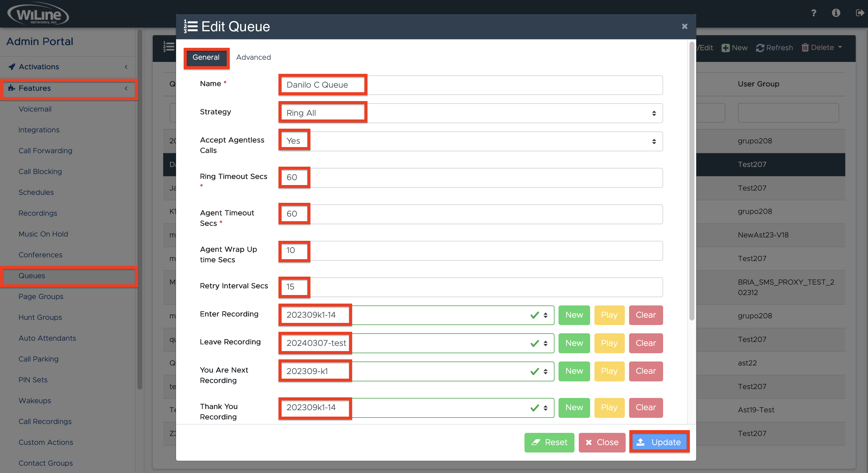Close the Edit Queue dialog with X

tap(684, 26)
